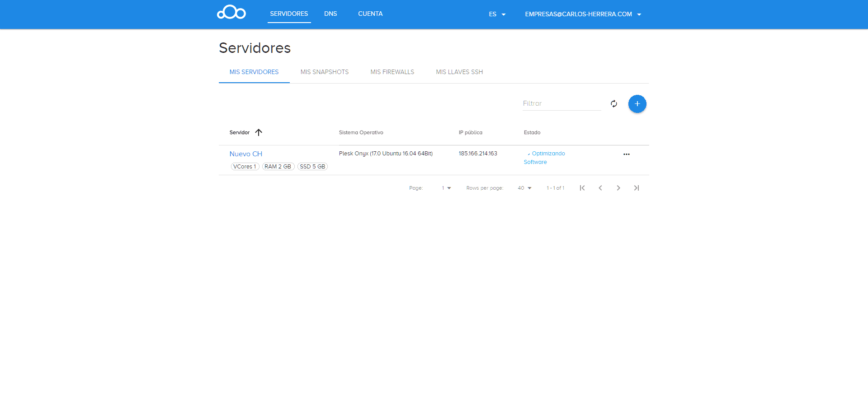
Task: Open the ES language dropdown
Action: (497, 14)
